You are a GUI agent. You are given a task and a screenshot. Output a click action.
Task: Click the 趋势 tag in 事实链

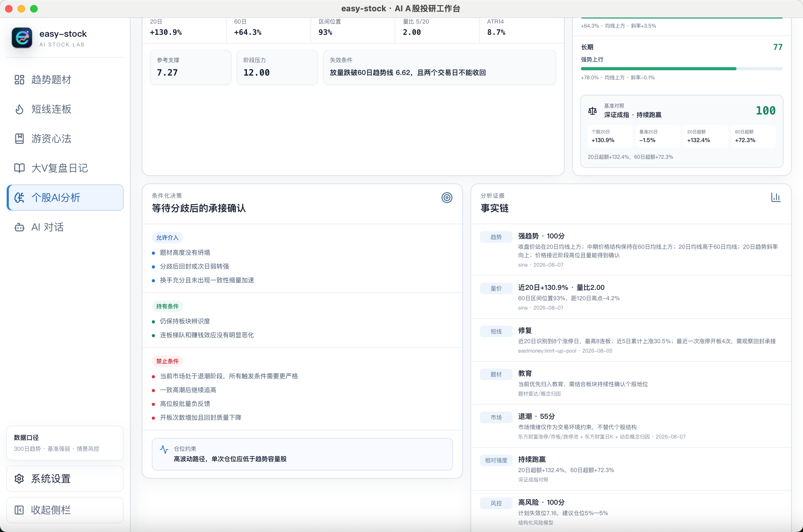pyautogui.click(x=496, y=237)
